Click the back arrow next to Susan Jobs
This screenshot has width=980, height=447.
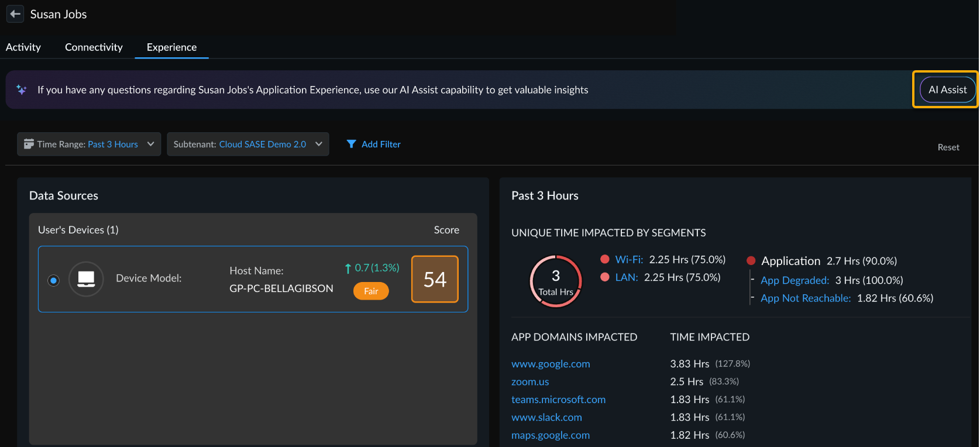tap(15, 14)
